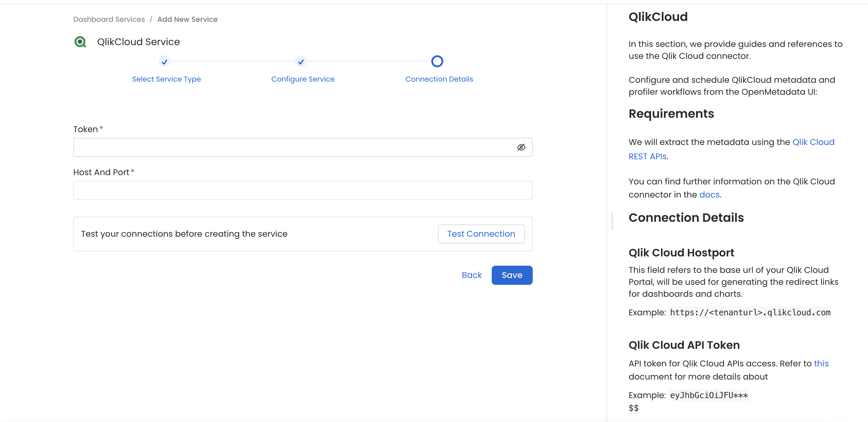Click the Connection Details circle step icon
This screenshot has width=868, height=422.
point(437,61)
